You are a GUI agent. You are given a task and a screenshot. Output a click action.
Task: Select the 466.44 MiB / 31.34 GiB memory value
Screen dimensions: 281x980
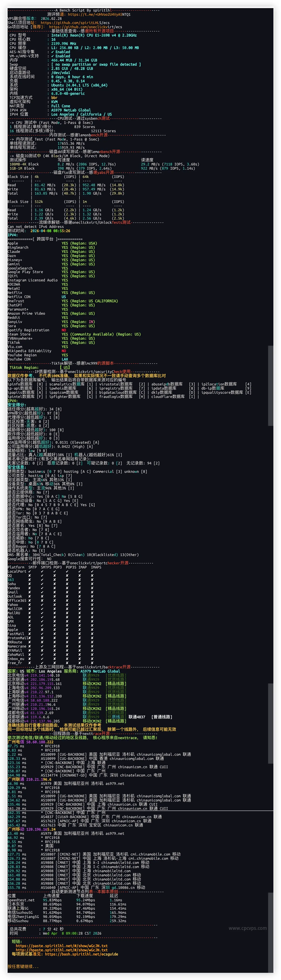[74, 60]
